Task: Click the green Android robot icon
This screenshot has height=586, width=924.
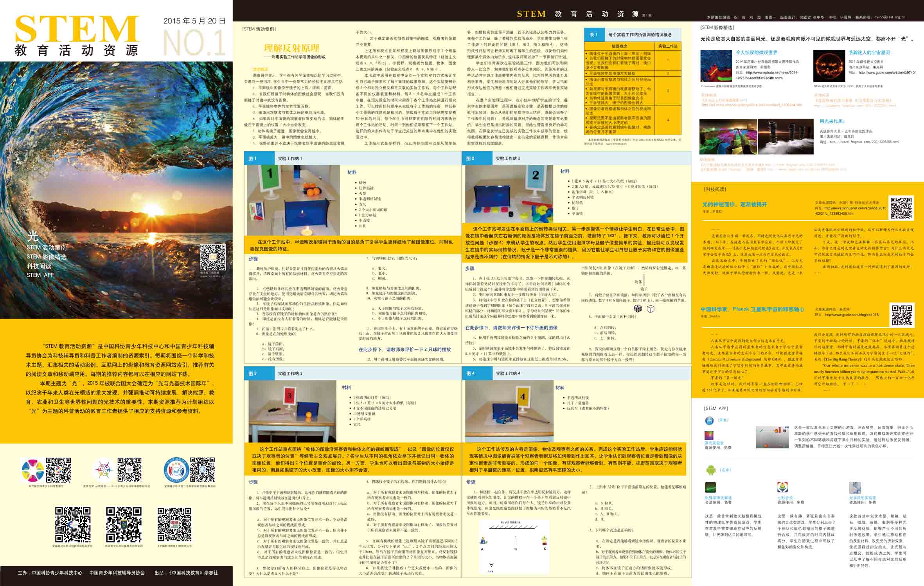Action: 711,470
